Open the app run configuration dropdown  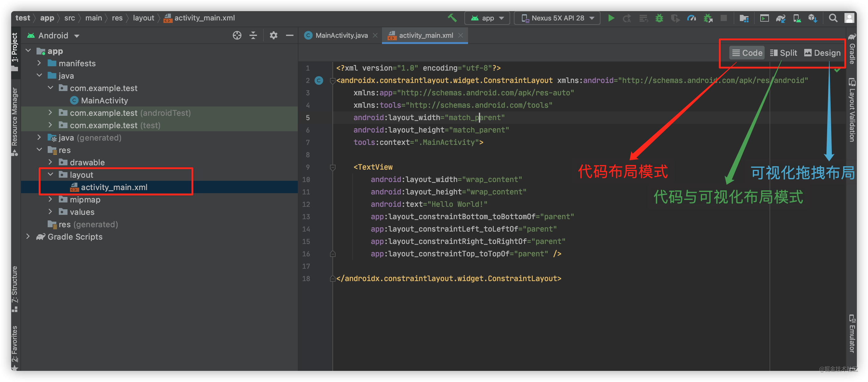tap(487, 18)
